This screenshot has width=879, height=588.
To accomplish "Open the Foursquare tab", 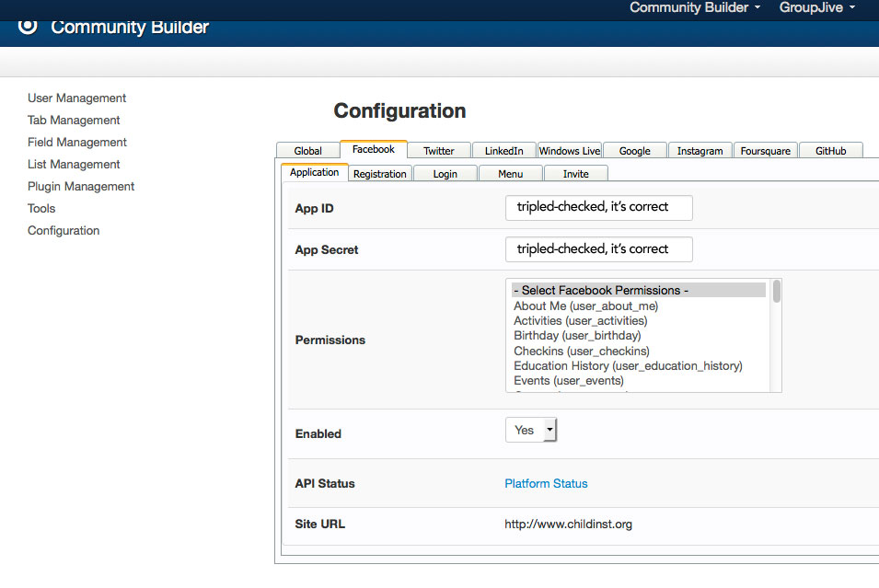I will pyautogui.click(x=765, y=150).
